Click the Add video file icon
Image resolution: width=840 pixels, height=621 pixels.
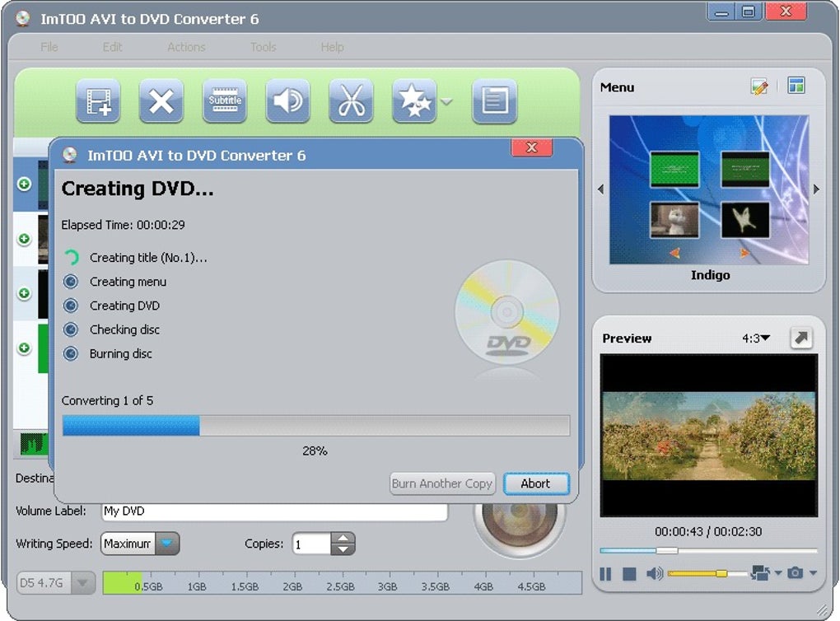(98, 100)
